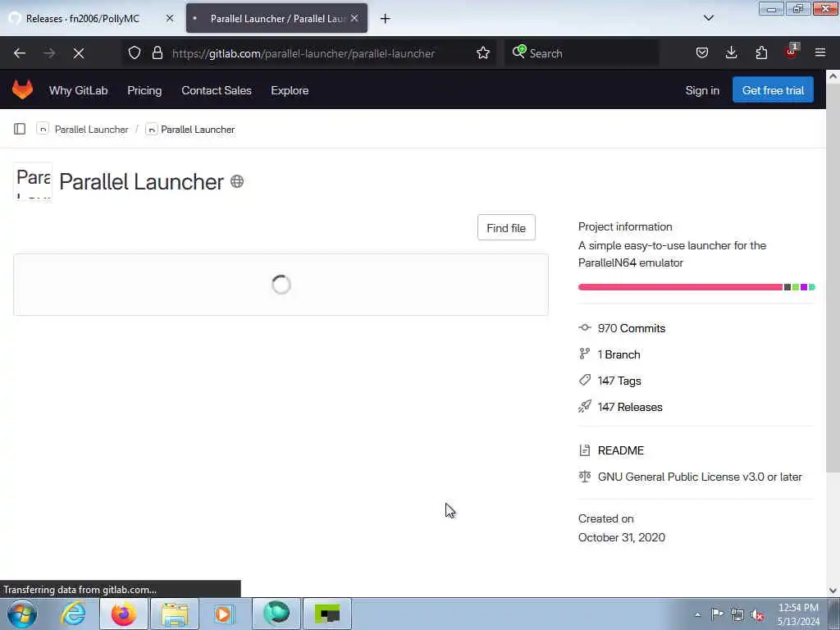840x630 pixels.
Task: Click the GitLab fox logo
Action: click(x=22, y=89)
